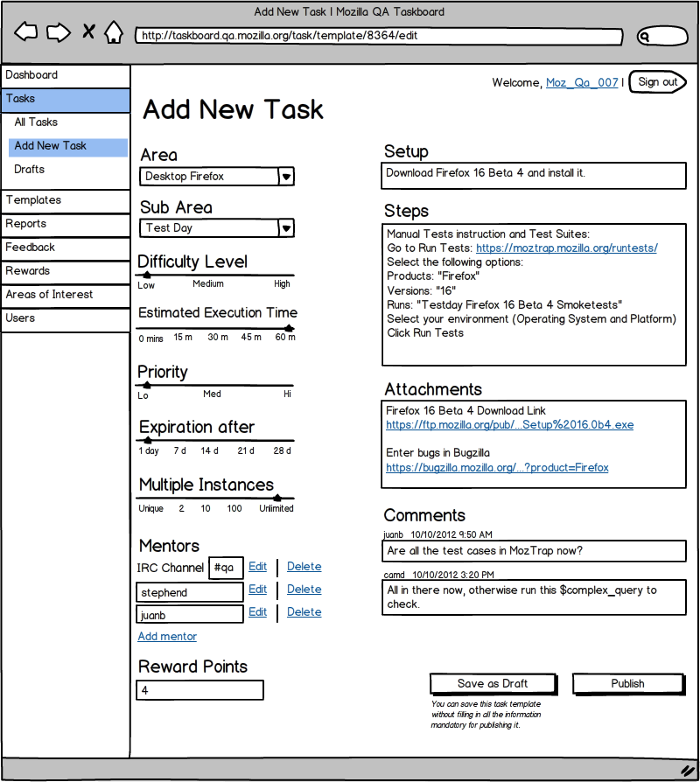Click the Moz_Qa_007 profile link
The width and height of the screenshot is (700, 782).
pos(582,83)
